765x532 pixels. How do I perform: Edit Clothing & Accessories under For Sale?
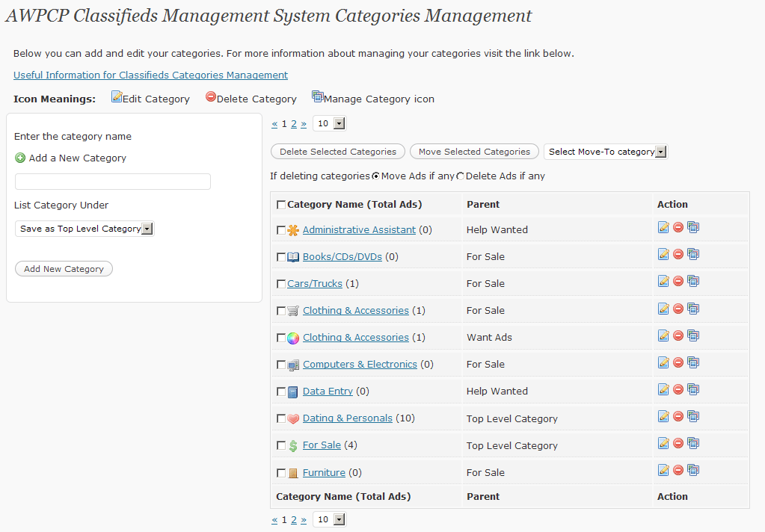[663, 309]
